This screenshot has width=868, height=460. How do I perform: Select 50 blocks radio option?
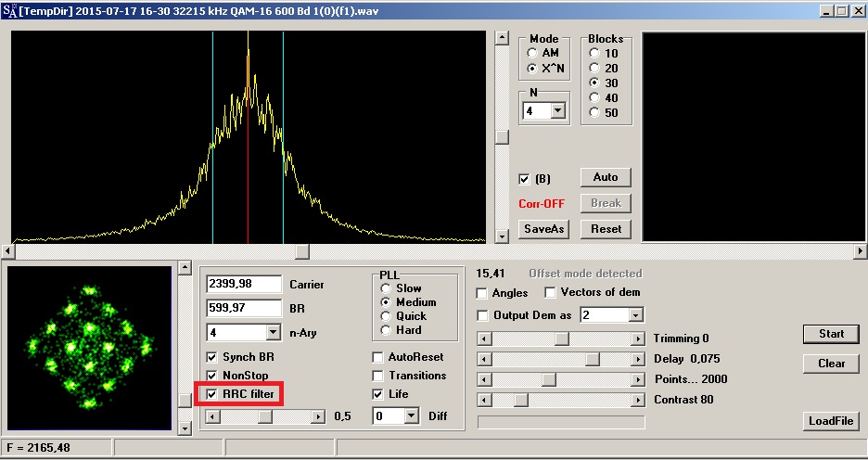[x=594, y=113]
